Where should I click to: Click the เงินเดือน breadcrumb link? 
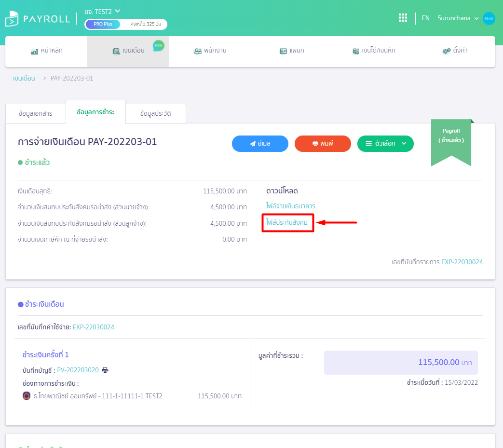24,78
